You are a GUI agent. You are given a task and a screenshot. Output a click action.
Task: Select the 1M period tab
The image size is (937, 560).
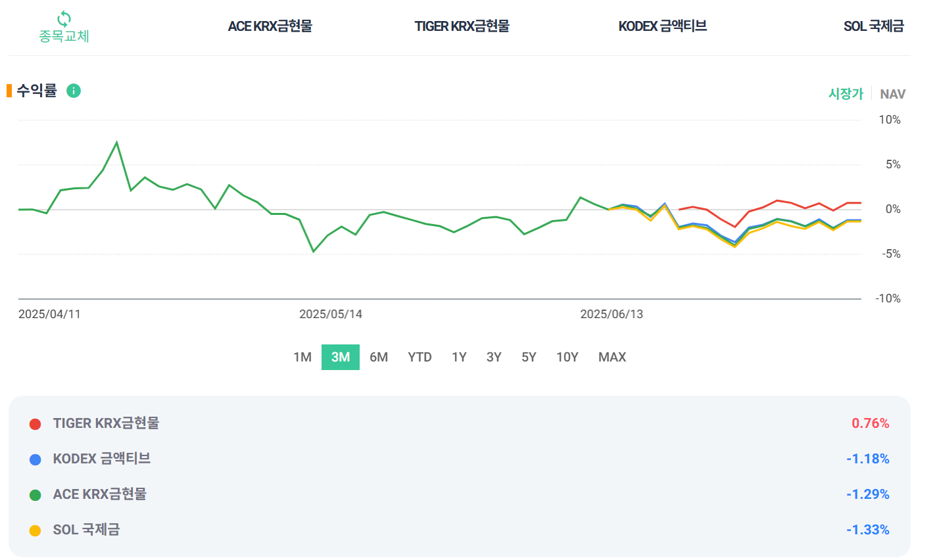point(302,357)
